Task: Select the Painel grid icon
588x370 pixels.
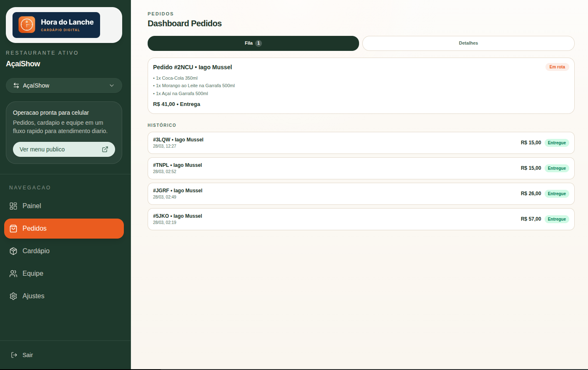Action: click(13, 206)
